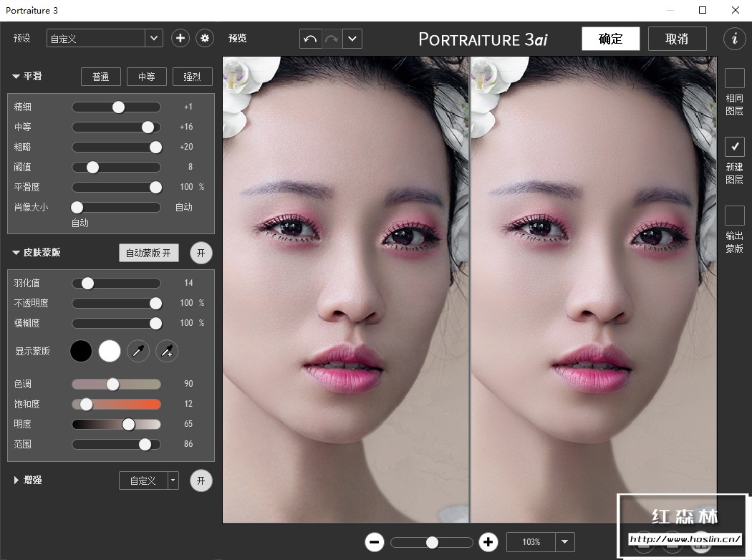Toggle the 增强 开 switch
The width and height of the screenshot is (752, 560).
tap(201, 481)
